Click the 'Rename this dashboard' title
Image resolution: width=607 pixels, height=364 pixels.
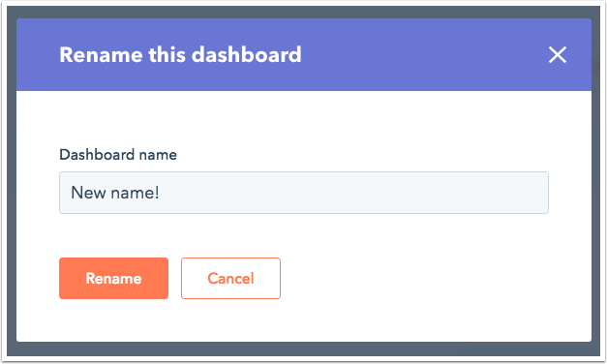180,54
